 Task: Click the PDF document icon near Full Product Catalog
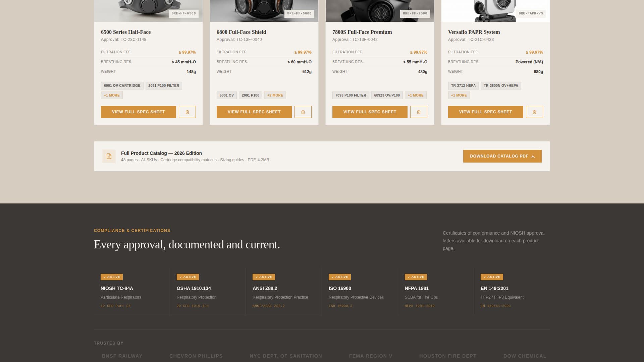pos(109,156)
